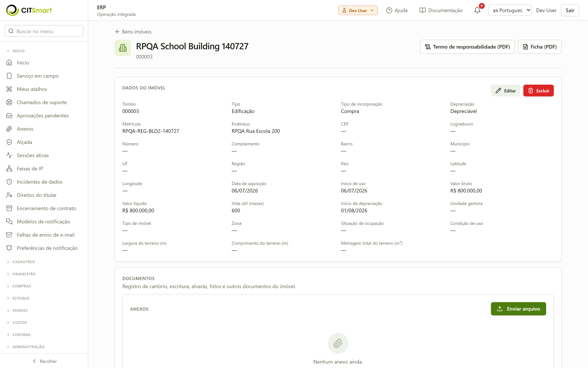Image resolution: width=588 pixels, height=368 pixels.
Task: Click the CITSmart logo
Action: 29,10
